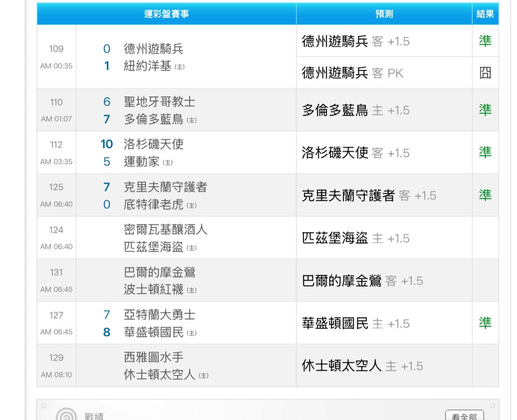Select game number 110
The width and height of the screenshot is (517, 420).
pos(56,102)
